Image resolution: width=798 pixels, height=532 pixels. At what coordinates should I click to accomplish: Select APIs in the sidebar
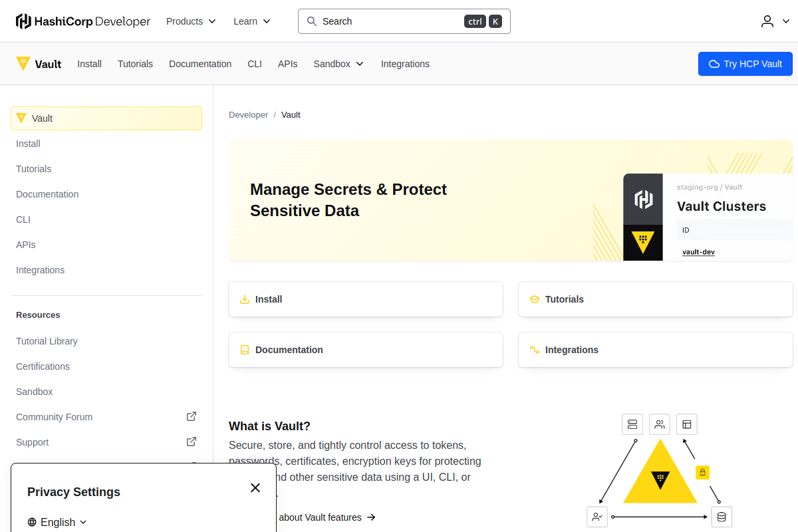click(x=106, y=245)
